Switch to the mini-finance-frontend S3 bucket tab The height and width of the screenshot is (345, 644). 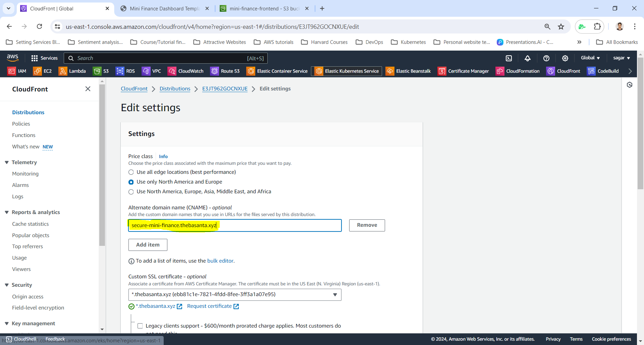coord(264,9)
